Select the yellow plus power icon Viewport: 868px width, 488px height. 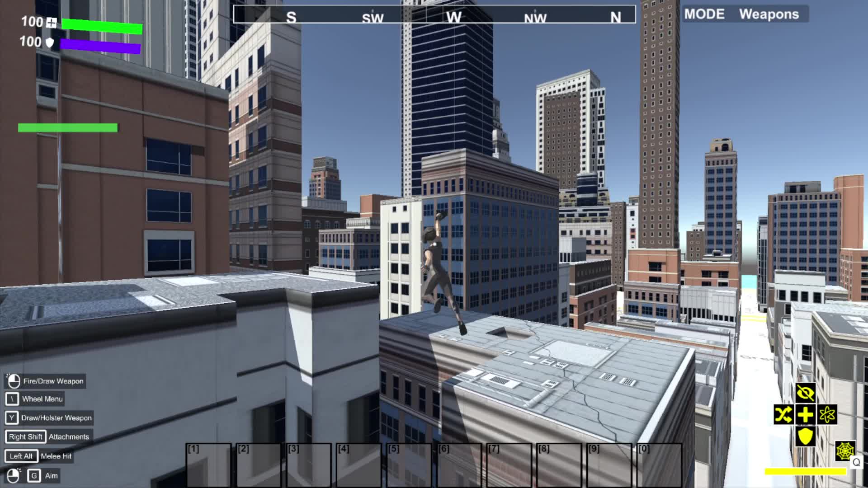805,414
